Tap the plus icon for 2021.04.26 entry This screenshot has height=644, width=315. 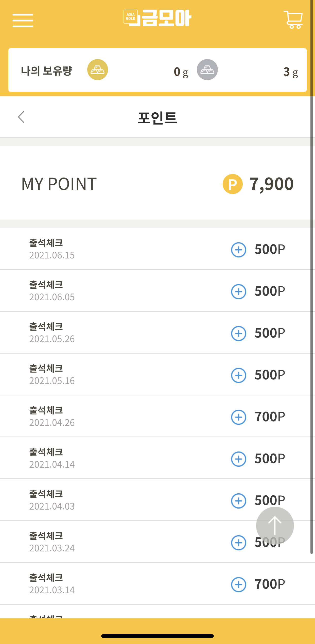tap(238, 417)
